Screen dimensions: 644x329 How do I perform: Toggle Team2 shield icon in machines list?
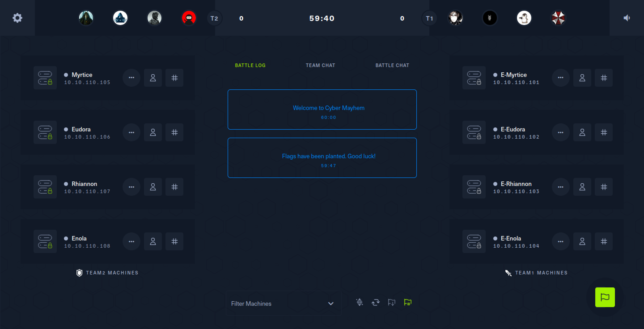(78, 273)
